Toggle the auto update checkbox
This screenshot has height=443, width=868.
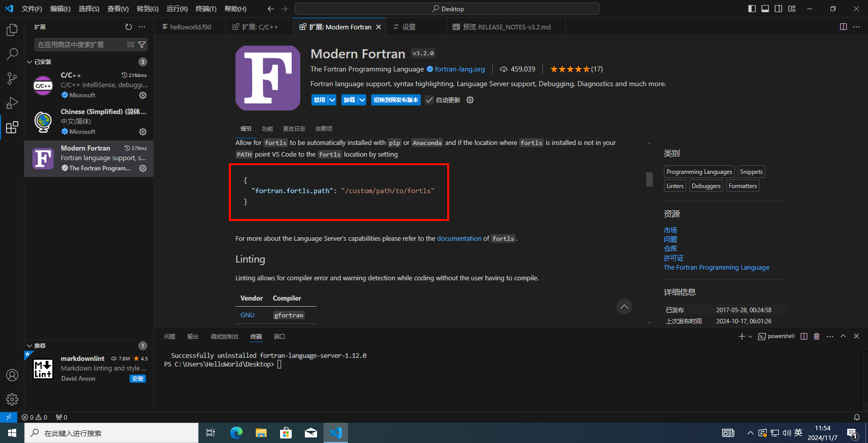(x=429, y=100)
